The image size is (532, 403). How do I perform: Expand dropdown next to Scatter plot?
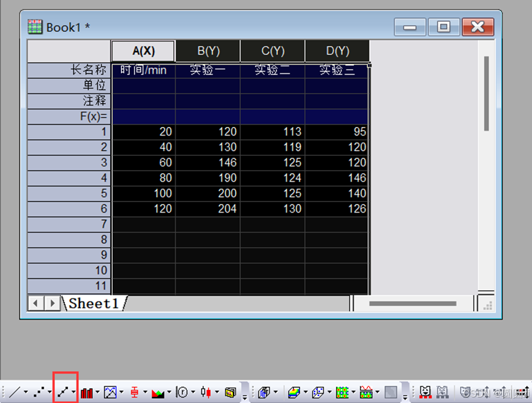[49, 392]
